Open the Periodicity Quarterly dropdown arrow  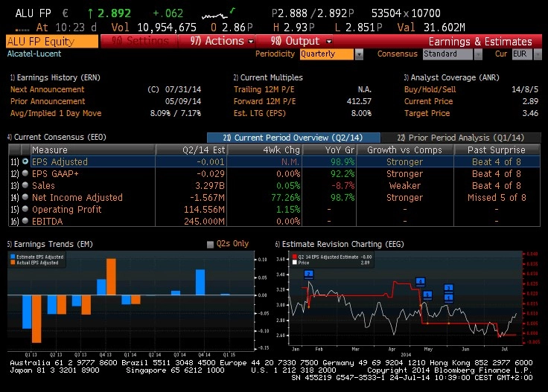click(x=359, y=54)
